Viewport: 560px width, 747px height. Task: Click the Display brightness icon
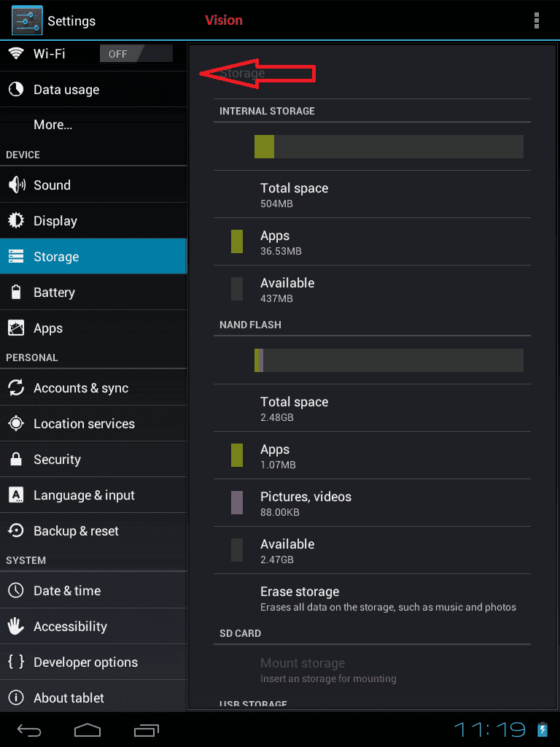16,220
